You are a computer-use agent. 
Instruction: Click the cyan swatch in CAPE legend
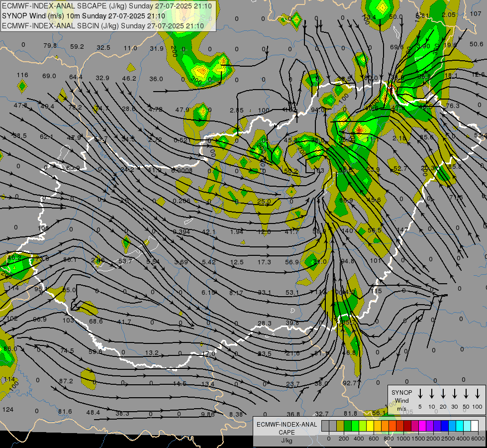pyautogui.click(x=459, y=426)
